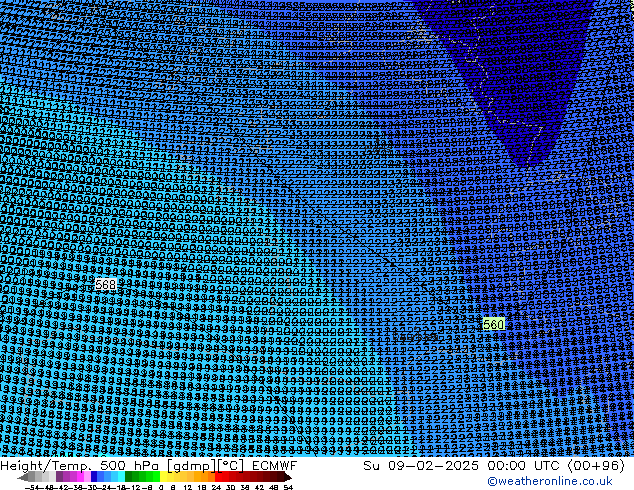Click the dark blue legend swatch near -30
634x490 pixels.
[94, 476]
